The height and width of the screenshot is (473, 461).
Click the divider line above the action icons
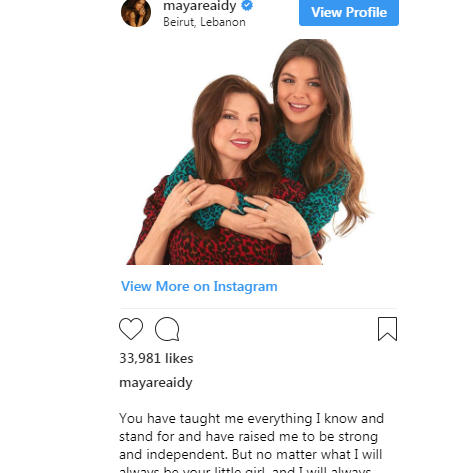pyautogui.click(x=259, y=308)
